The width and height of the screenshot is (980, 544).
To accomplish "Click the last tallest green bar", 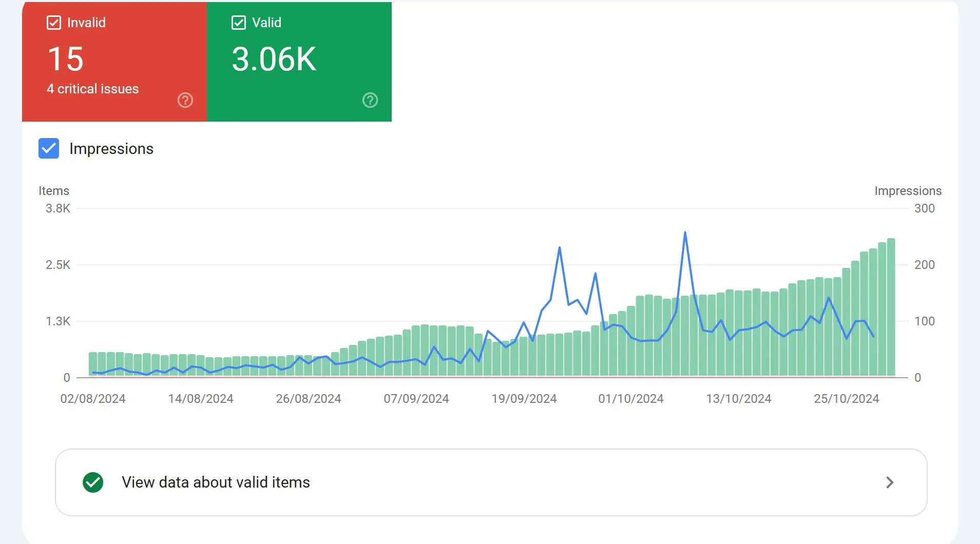I will (891, 308).
